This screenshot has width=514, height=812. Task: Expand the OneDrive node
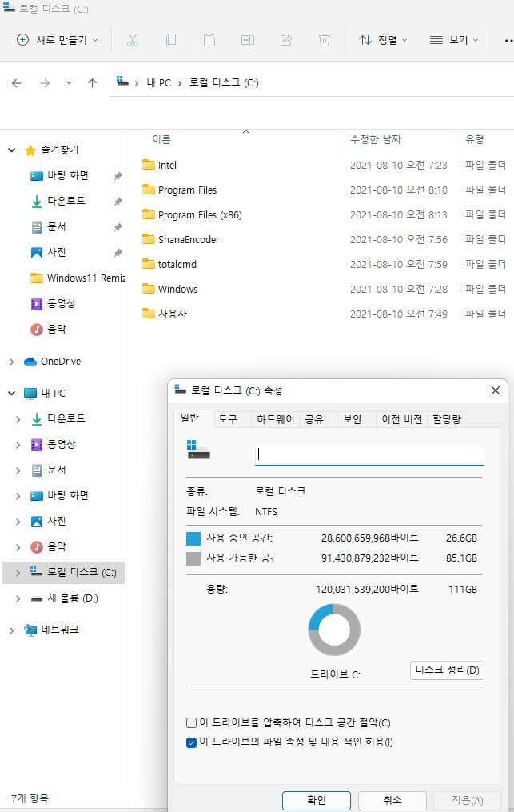pos(11,362)
